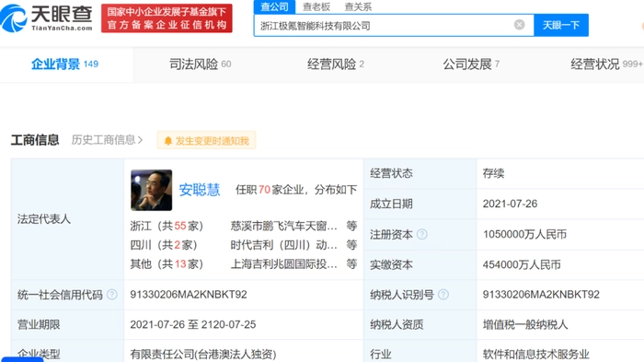
Task: Click the TianYanCha logo icon
Action: point(14,18)
